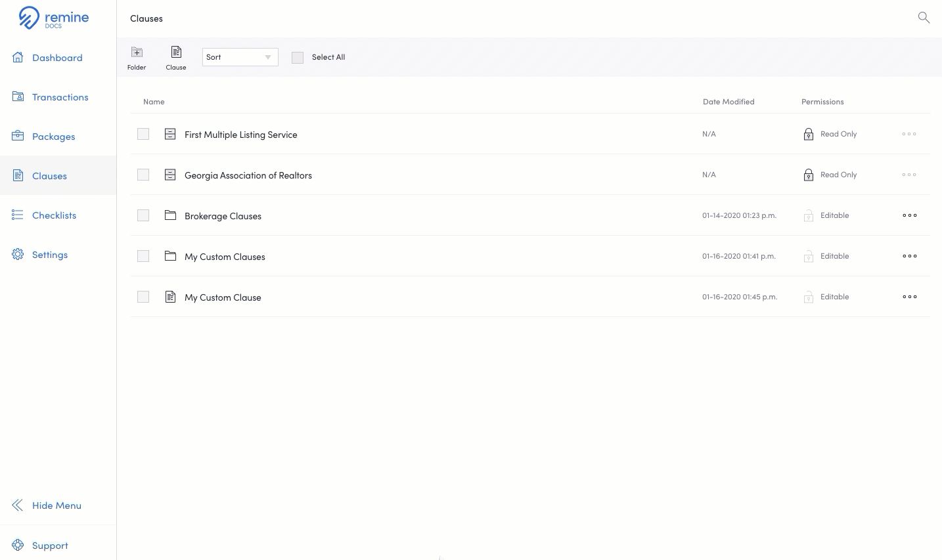Open the My Custom Clauses folder
Screen dimensions: 942x560
click(x=225, y=257)
